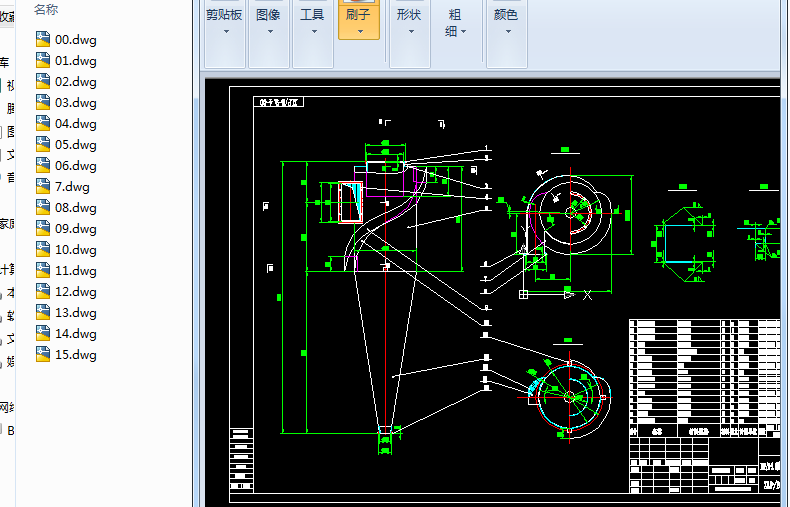Open the 颜色 colors dropdown

[x=506, y=33]
